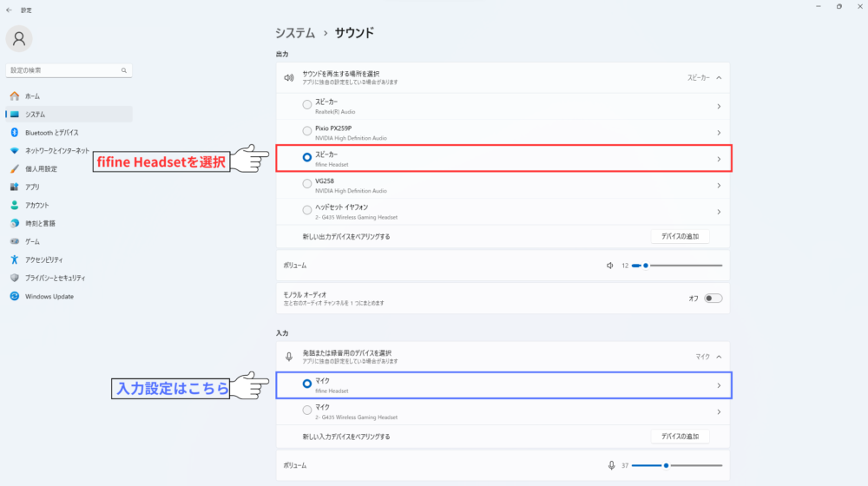Click the アカウント person icon
The image size is (868, 486).
tap(15, 205)
